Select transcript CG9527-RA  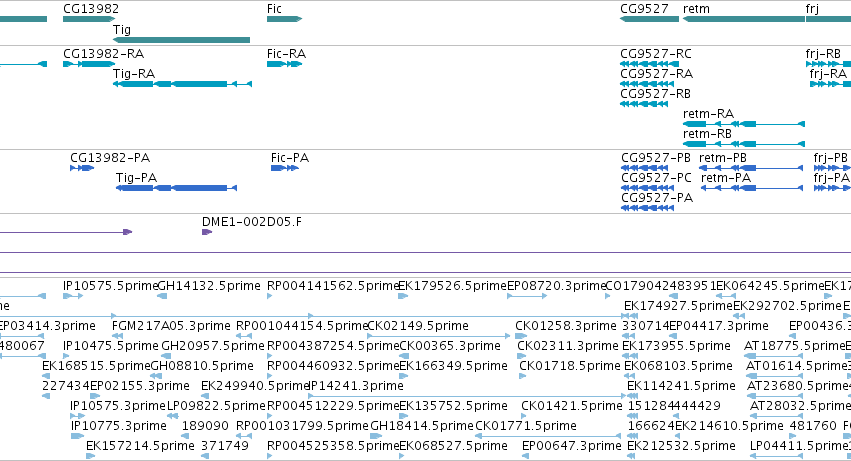(x=657, y=74)
